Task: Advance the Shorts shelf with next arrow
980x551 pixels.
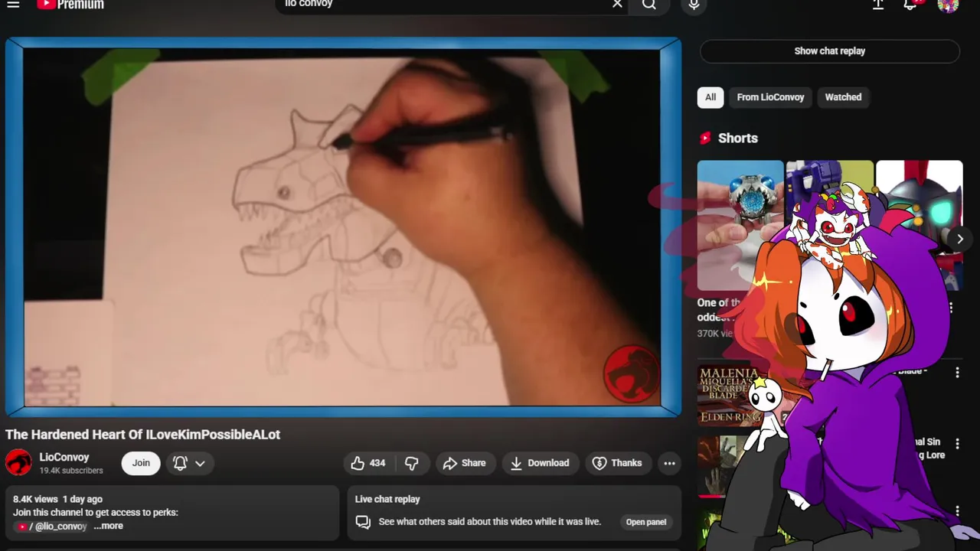Action: tap(959, 239)
